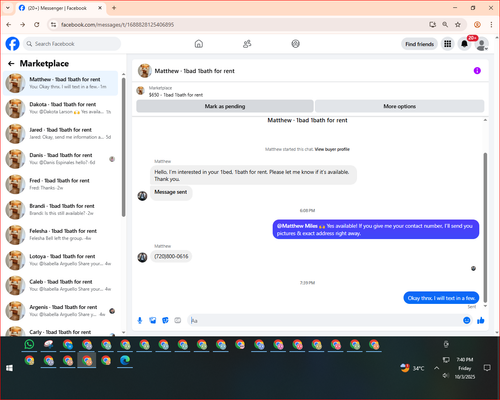Send a thumbs up like

(x=481, y=320)
